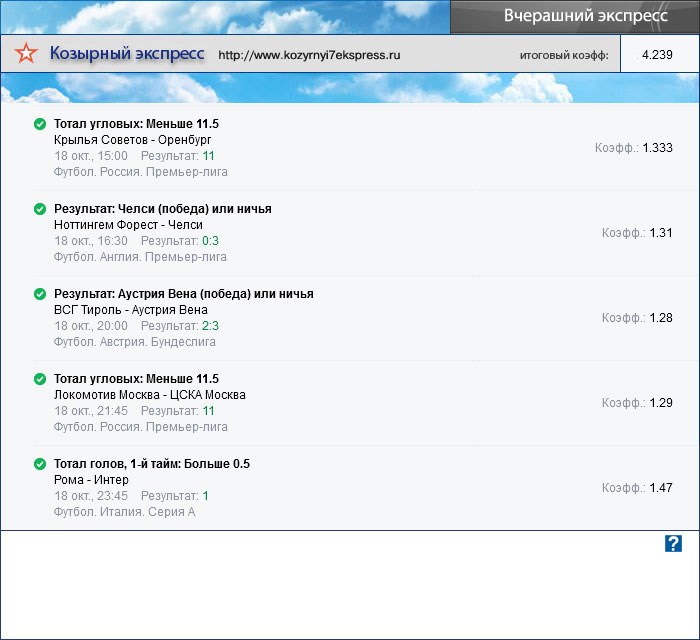
Task: Click the result score 0:3
Action: pyautogui.click(x=210, y=241)
